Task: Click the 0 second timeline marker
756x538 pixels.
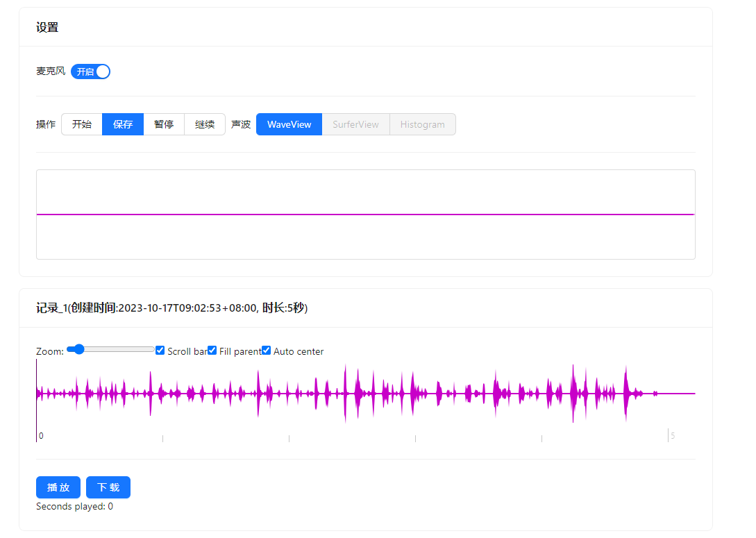Action: 41,436
